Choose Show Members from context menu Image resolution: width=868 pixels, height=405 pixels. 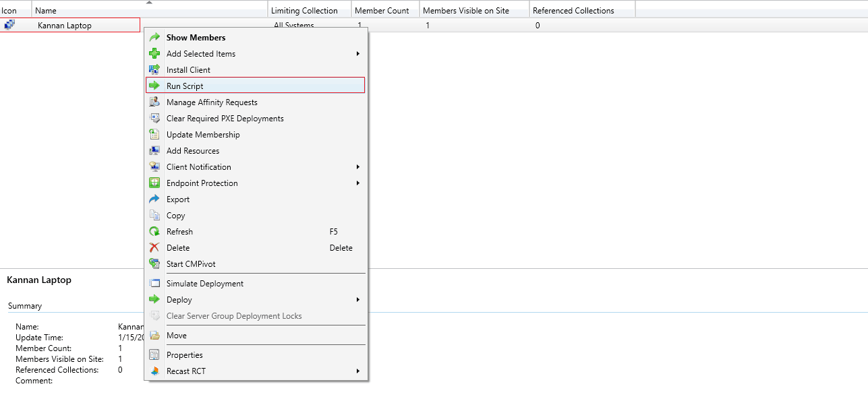pyautogui.click(x=196, y=38)
